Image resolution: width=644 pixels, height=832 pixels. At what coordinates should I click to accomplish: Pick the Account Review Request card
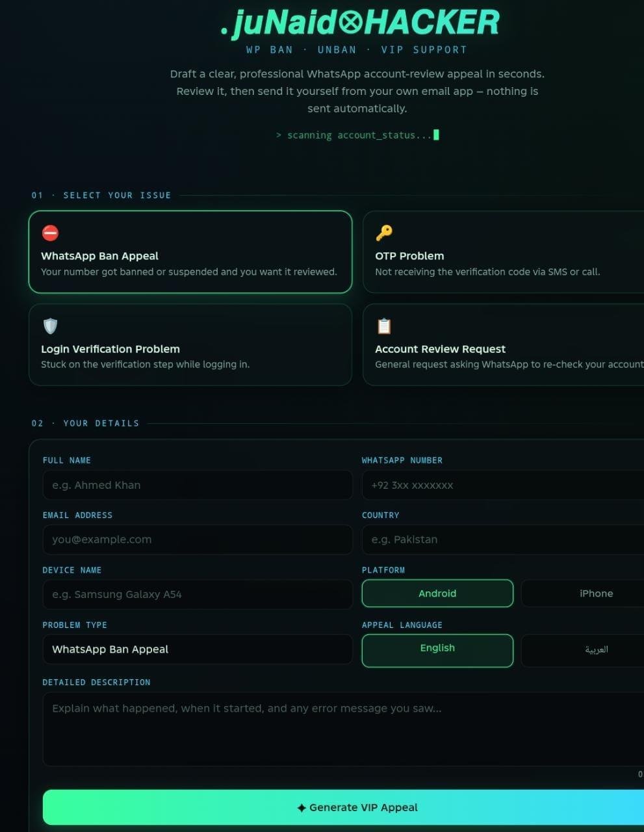point(504,344)
